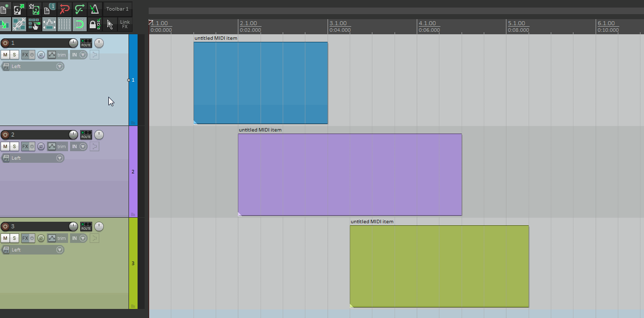Click the green Redo arrow icon
Viewport: 644px width, 318px height.
pos(79,9)
